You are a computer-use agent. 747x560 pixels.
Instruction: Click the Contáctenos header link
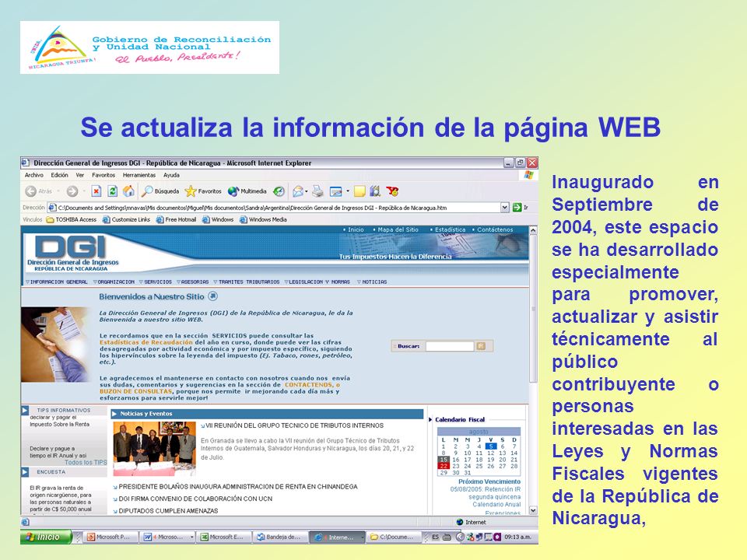pos(495,229)
